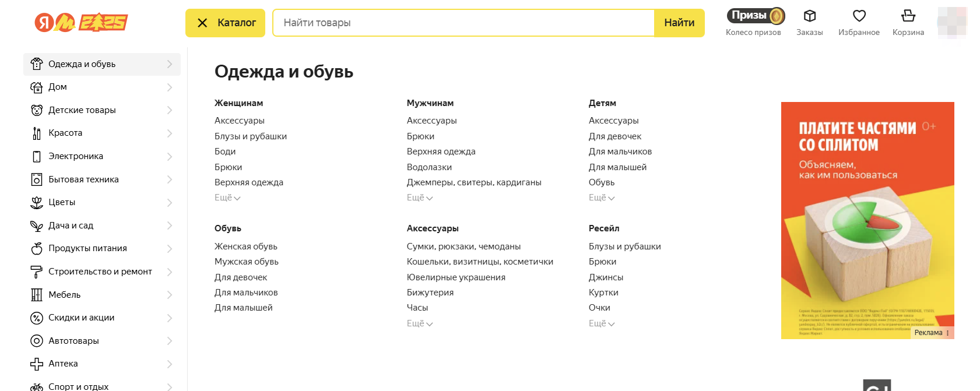
Task: Click the plant icon beside Дача и сад
Action: click(x=37, y=226)
